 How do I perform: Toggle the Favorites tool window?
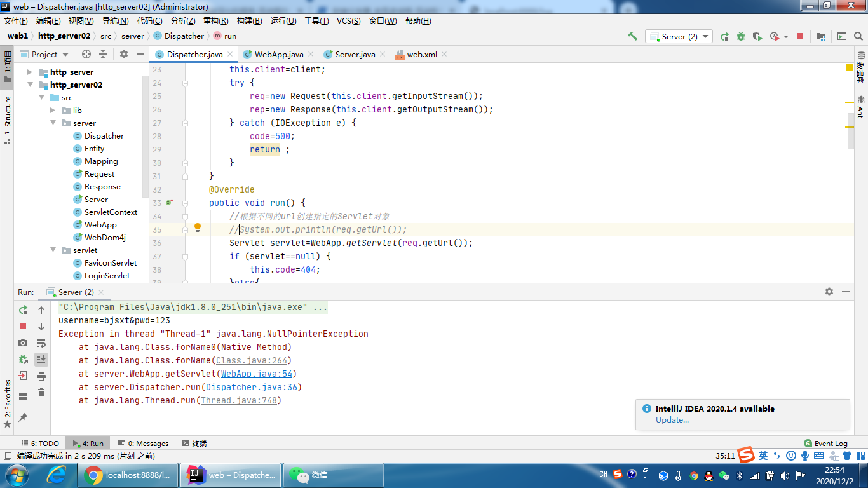7,404
